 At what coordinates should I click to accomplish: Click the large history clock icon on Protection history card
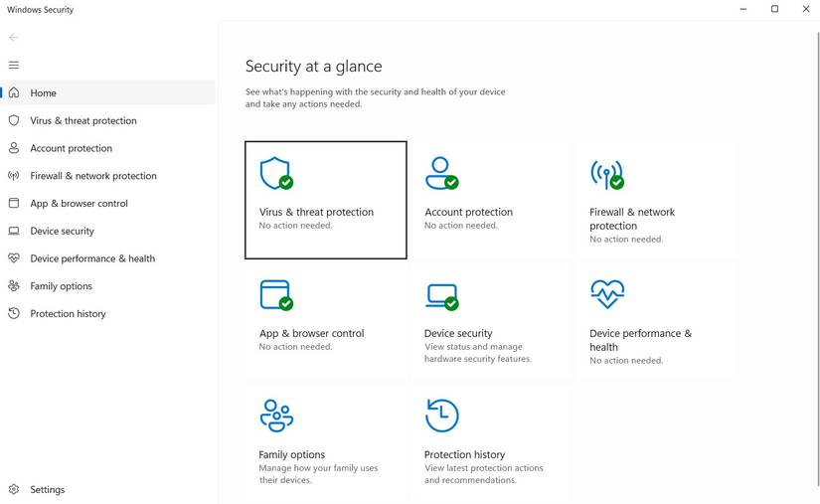(442, 416)
